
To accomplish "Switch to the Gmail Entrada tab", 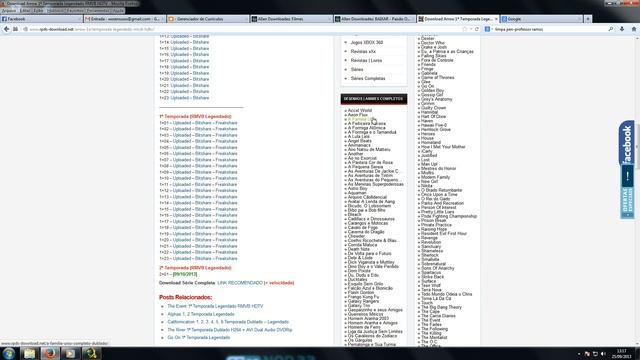I will [x=124, y=19].
